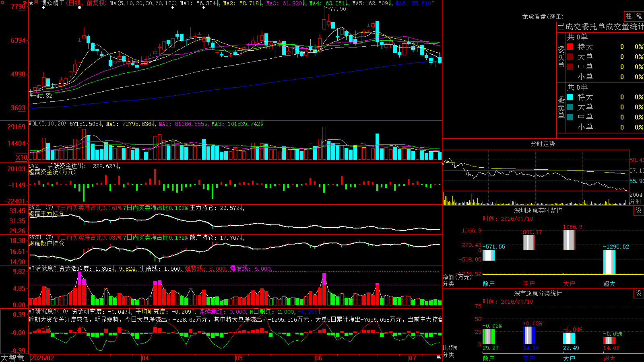Click the SVSH (7) indicator label
This screenshot has width=644, height=362.
pos(41,238)
